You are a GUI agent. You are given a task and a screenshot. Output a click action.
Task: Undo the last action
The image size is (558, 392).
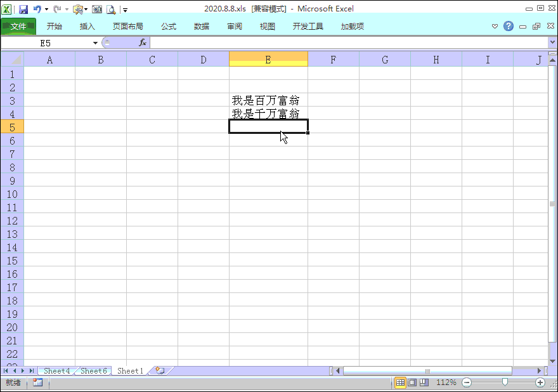[x=37, y=9]
